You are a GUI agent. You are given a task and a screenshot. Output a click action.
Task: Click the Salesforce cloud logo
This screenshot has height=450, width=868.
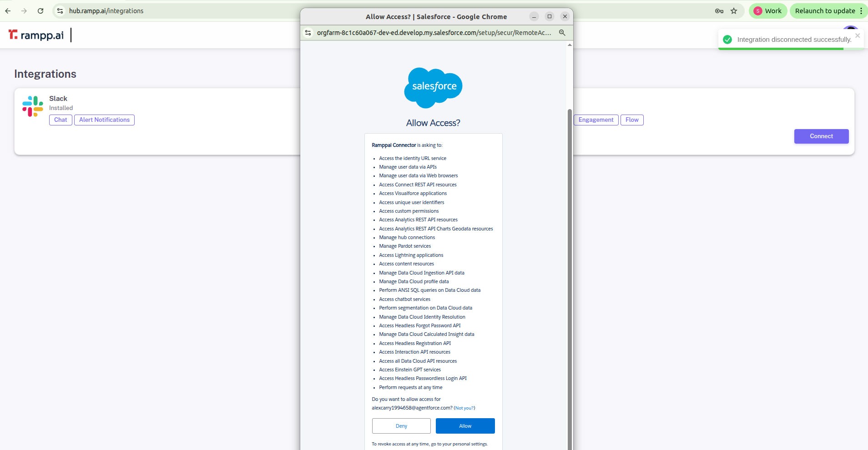(433, 87)
